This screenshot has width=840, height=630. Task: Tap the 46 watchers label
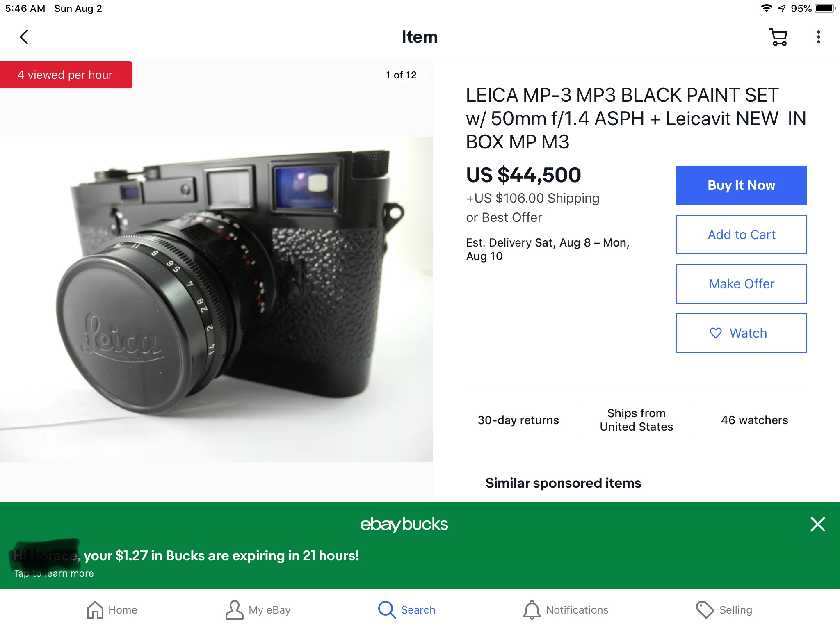tap(755, 420)
